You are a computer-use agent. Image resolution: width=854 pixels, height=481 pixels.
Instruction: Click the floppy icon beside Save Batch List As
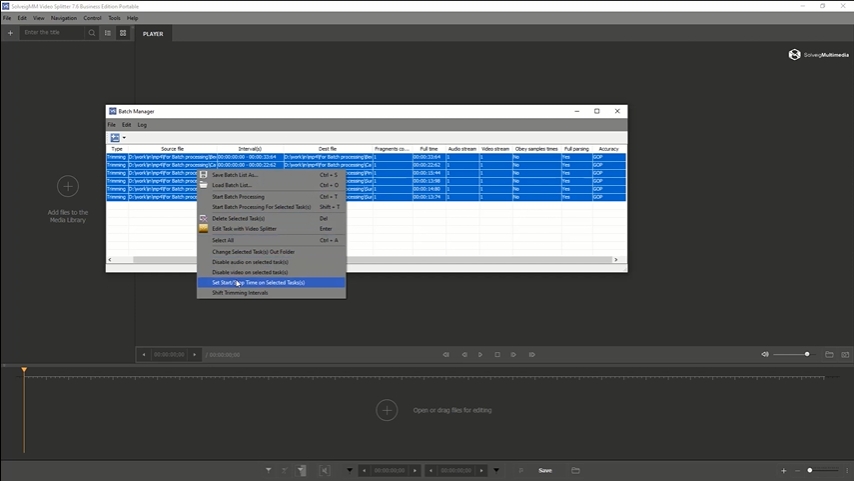pyautogui.click(x=203, y=175)
